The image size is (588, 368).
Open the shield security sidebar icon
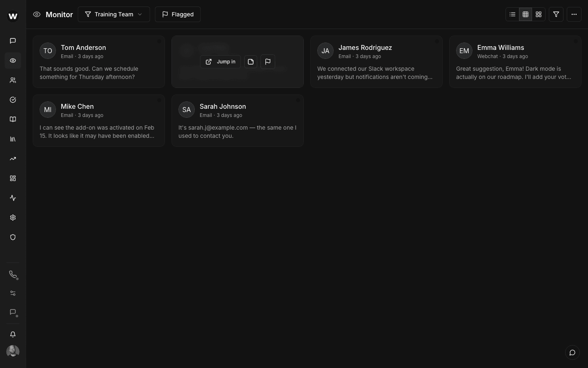13,237
